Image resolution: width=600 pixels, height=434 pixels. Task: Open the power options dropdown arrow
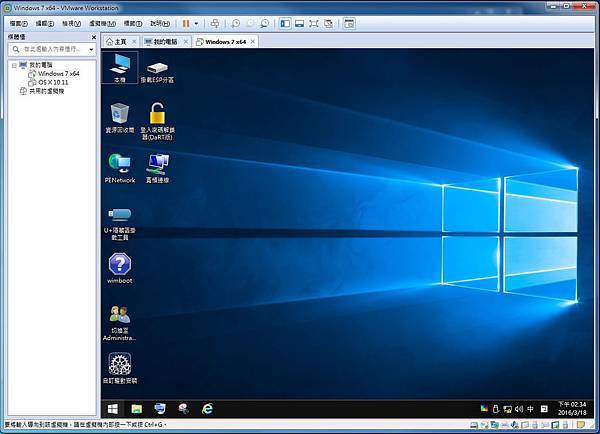(x=196, y=24)
